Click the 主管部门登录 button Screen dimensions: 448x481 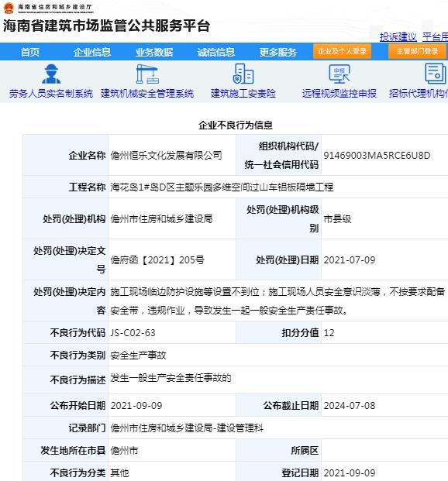pos(417,51)
